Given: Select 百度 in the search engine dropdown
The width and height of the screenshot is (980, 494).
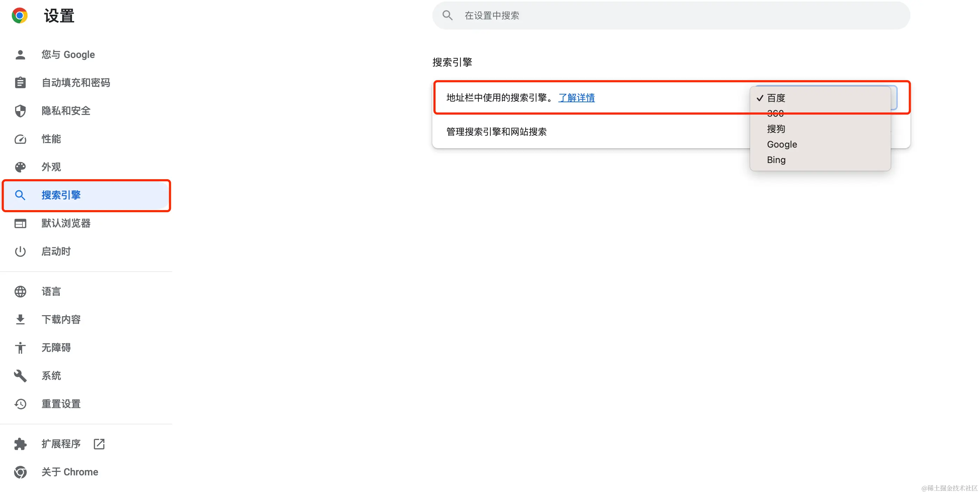Looking at the screenshot, I should (776, 98).
